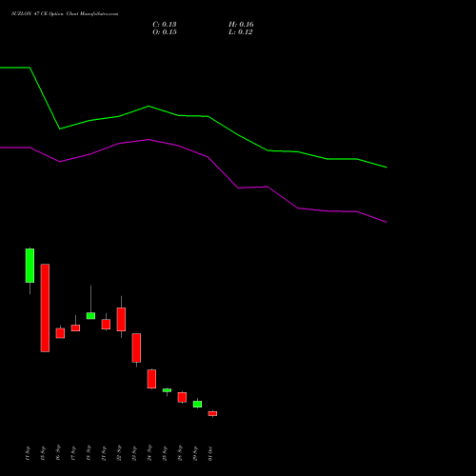Viewport: 476px width, 476px height.
Task: Select the tall red 15 Sep candlestick
Action: (45, 307)
